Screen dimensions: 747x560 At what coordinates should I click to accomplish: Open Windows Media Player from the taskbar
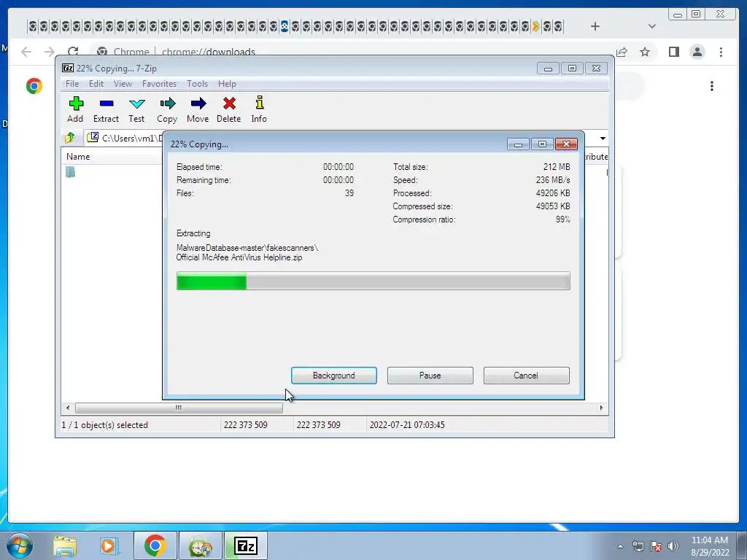coord(108,545)
